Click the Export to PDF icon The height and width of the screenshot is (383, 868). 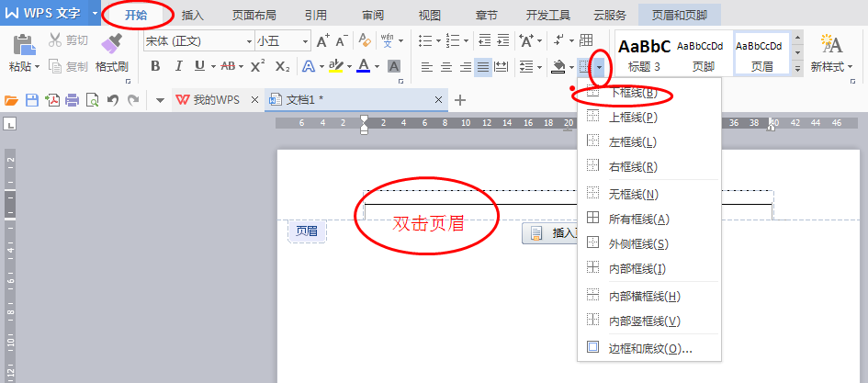52,100
